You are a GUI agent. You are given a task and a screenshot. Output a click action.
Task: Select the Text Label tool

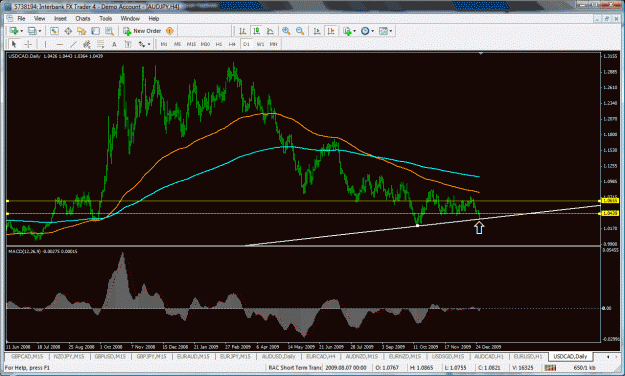[128, 44]
